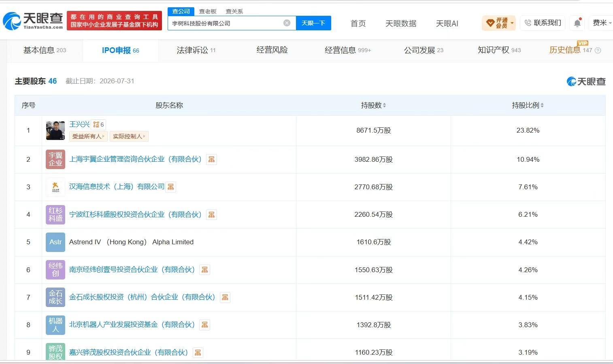Open 北京机器人产业发展投资基金 link

click(132, 325)
